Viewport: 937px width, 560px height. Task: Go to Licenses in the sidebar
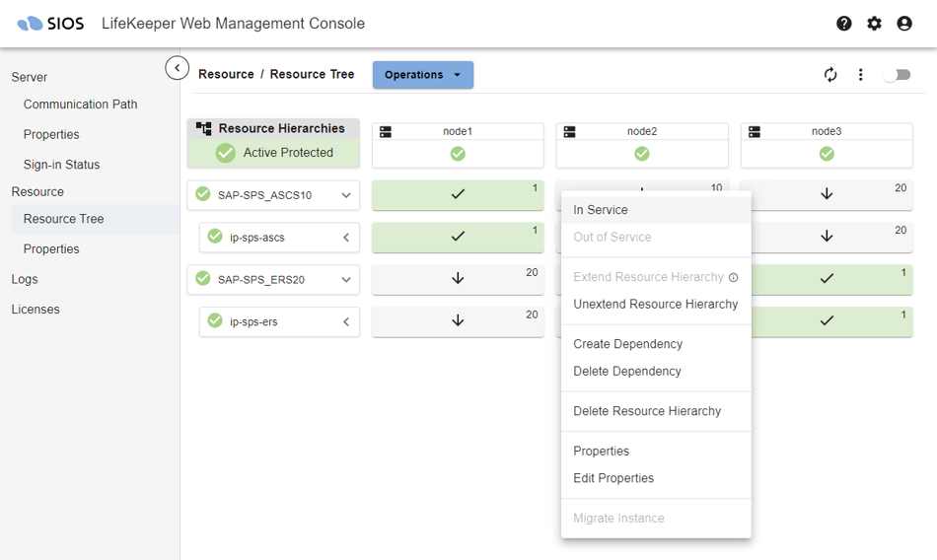coord(36,309)
